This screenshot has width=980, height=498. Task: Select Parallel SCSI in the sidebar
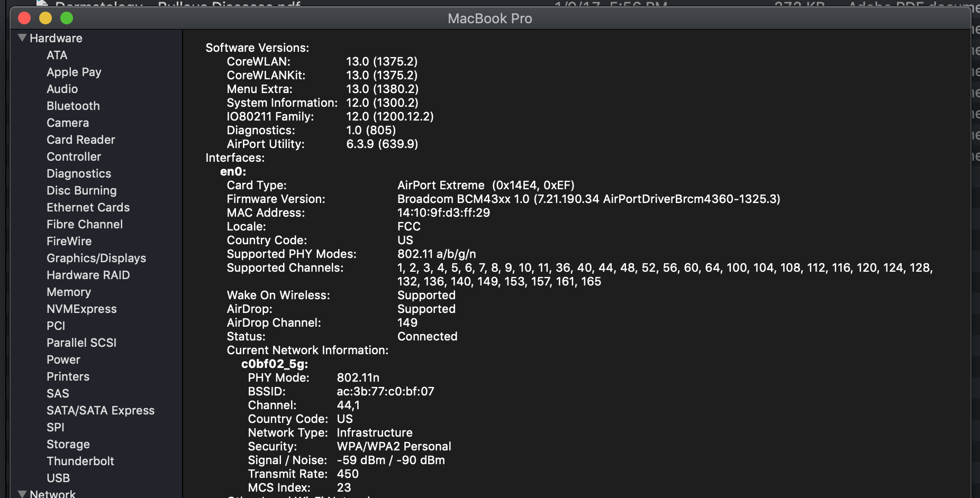[x=81, y=343]
